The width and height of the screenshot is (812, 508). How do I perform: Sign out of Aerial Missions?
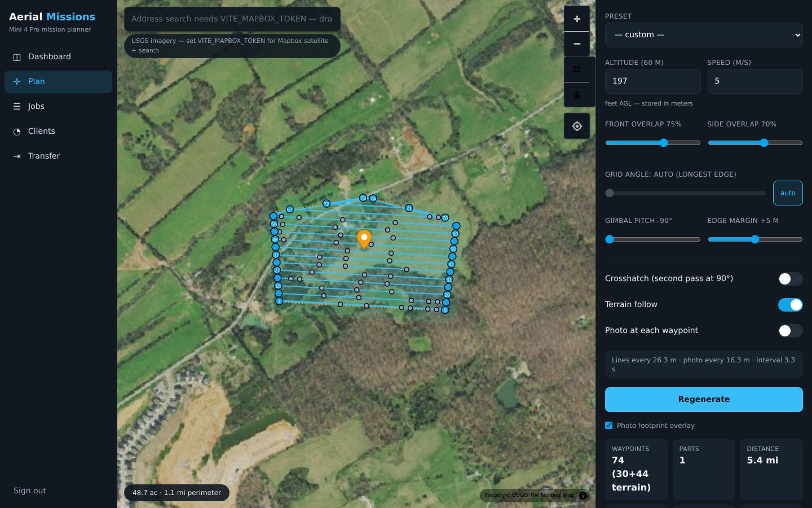[30, 491]
